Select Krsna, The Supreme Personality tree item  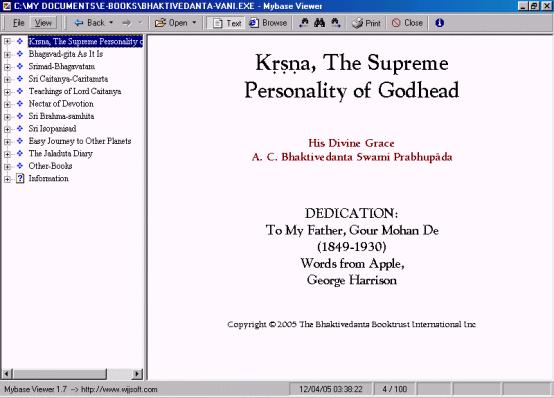pyautogui.click(x=86, y=41)
